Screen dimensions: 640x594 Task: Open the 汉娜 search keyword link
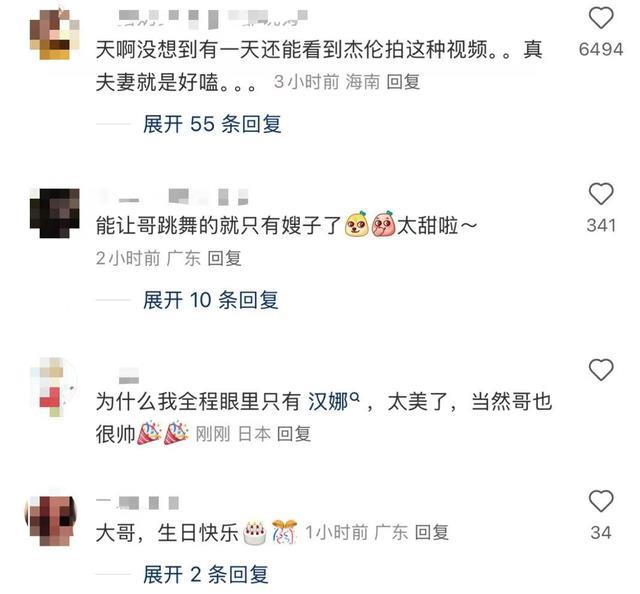(328, 402)
